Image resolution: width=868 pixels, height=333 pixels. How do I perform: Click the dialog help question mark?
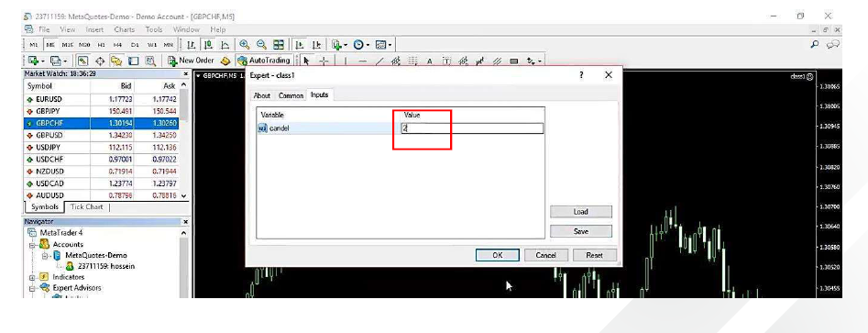pos(581,75)
